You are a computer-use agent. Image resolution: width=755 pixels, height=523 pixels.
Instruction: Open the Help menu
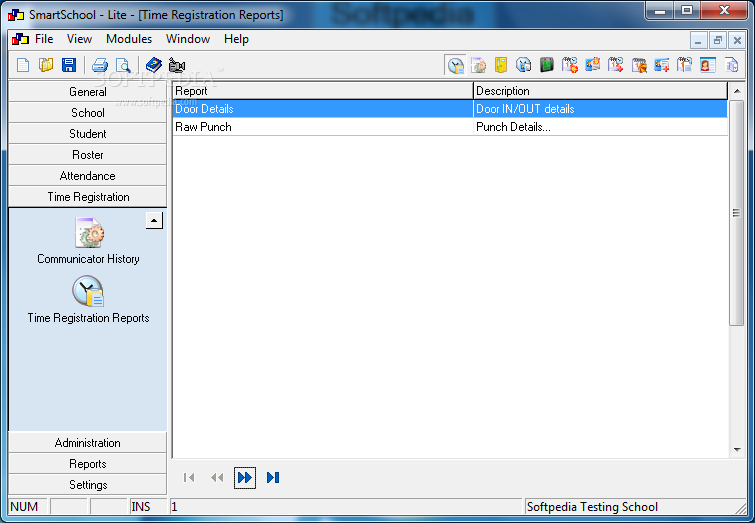[x=236, y=39]
